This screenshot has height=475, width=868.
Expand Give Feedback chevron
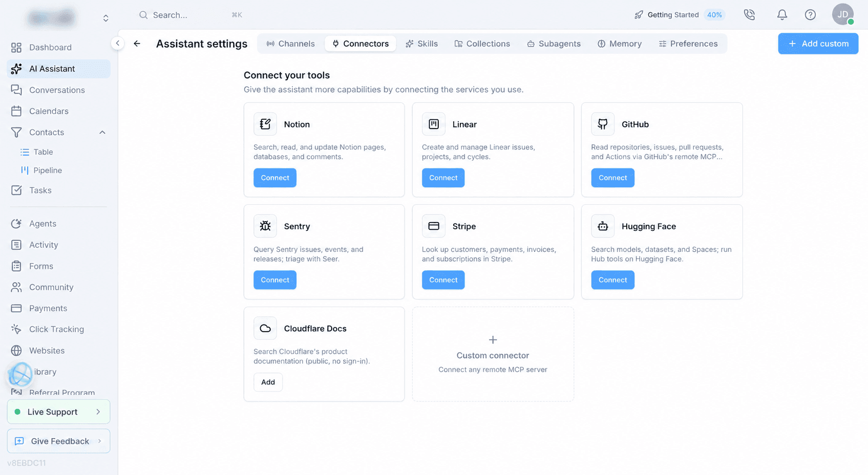point(99,441)
